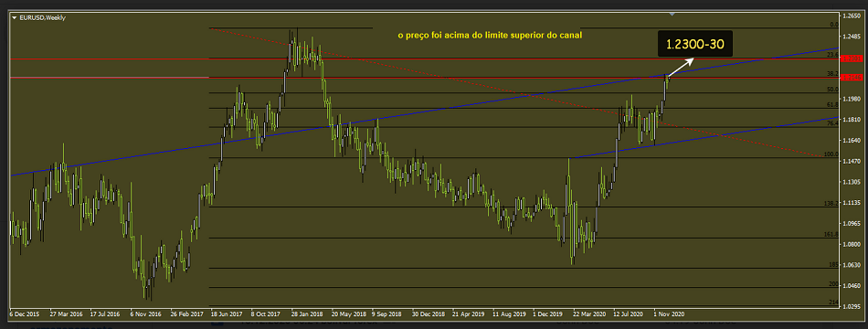868x329 pixels.
Task: Select the 76.4 Fibonacci level label
Action: click(832, 123)
